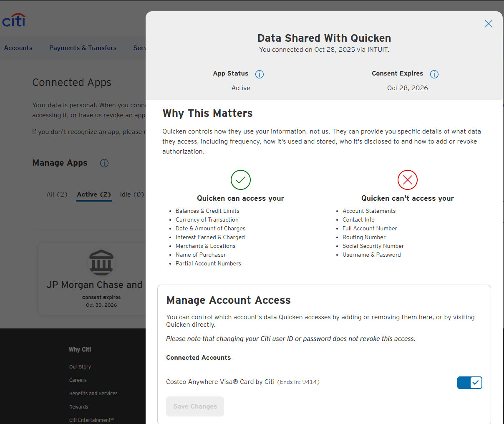This screenshot has height=424, width=504.
Task: Click the 'Quicken can access your' heading
Action: [x=240, y=199]
